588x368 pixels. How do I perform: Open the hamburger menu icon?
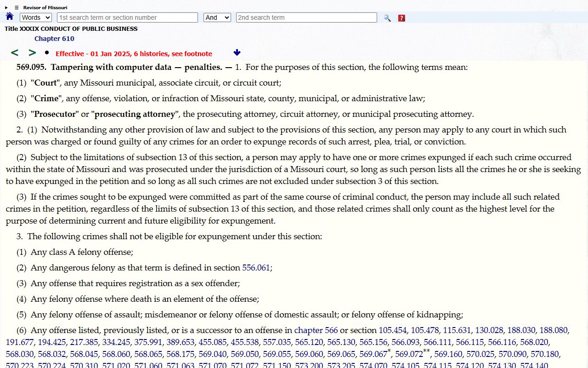[x=17, y=7]
